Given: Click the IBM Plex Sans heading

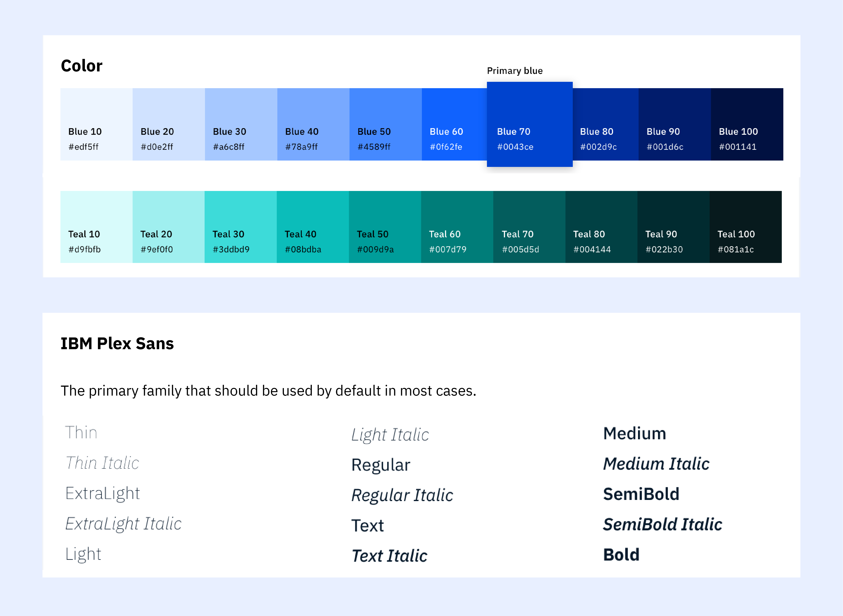Looking at the screenshot, I should [x=117, y=343].
